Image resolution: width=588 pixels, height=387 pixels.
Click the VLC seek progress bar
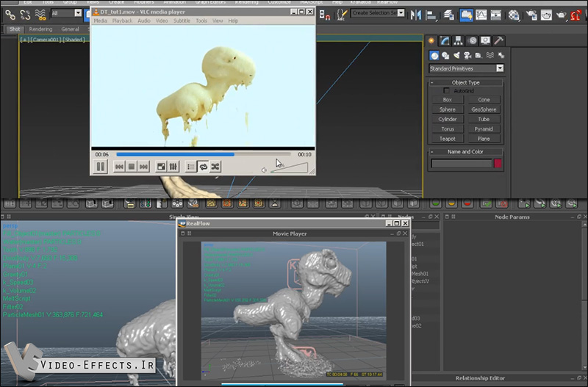pyautogui.click(x=204, y=154)
